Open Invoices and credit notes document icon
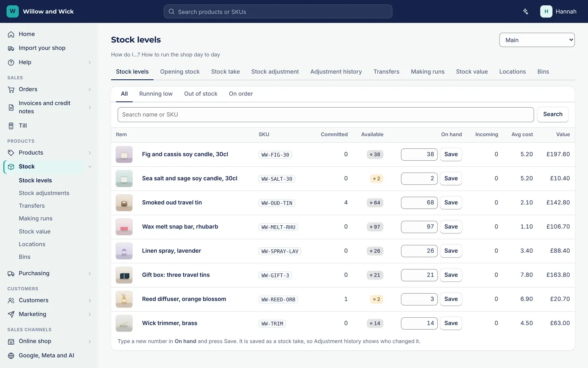 pyautogui.click(x=11, y=108)
